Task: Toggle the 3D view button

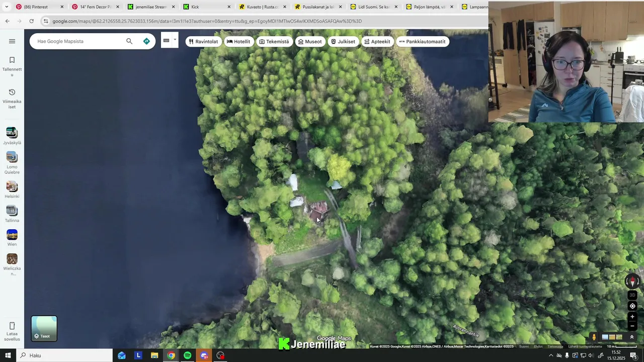Action: tap(632, 295)
